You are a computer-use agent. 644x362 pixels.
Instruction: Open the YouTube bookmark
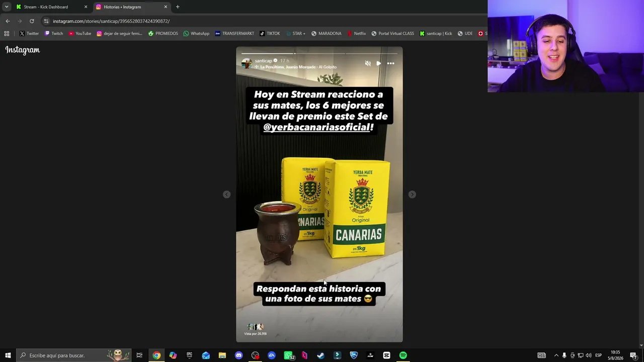80,34
